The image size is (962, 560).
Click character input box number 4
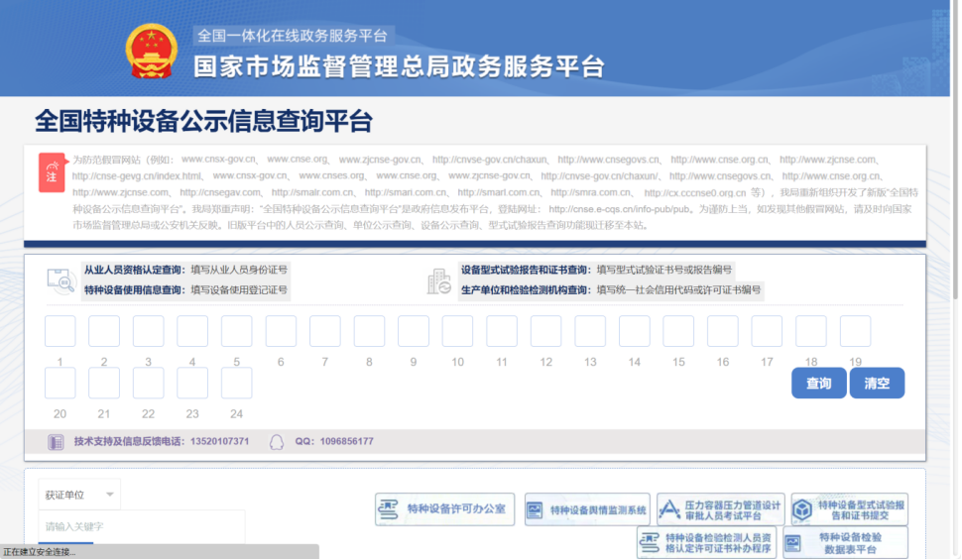point(192,331)
